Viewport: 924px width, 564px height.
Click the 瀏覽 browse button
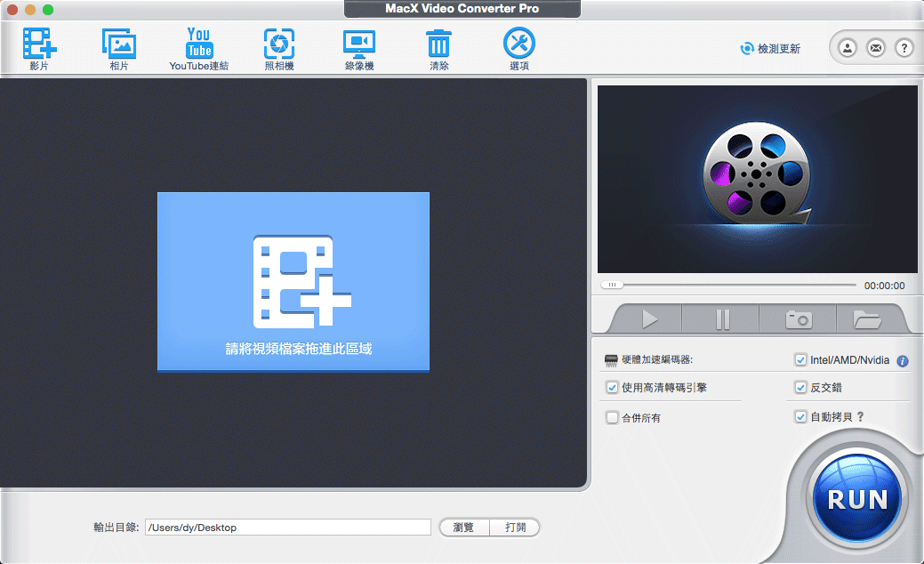point(463,527)
